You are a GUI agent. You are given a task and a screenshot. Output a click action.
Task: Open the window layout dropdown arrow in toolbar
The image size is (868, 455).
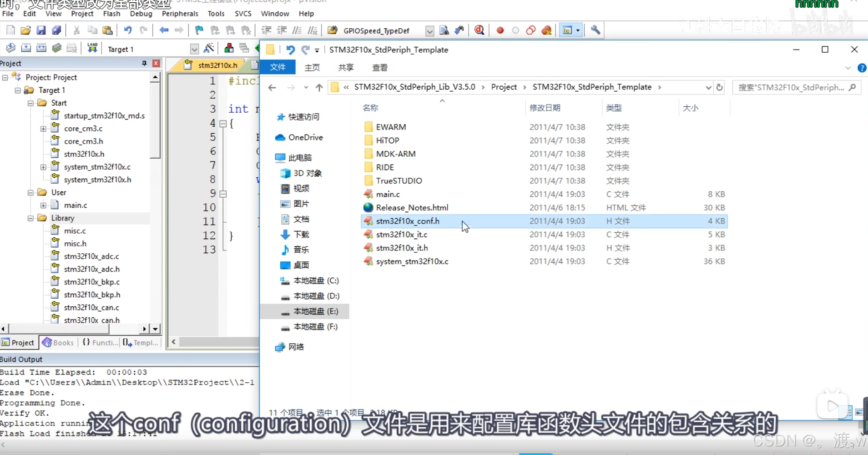[x=578, y=30]
